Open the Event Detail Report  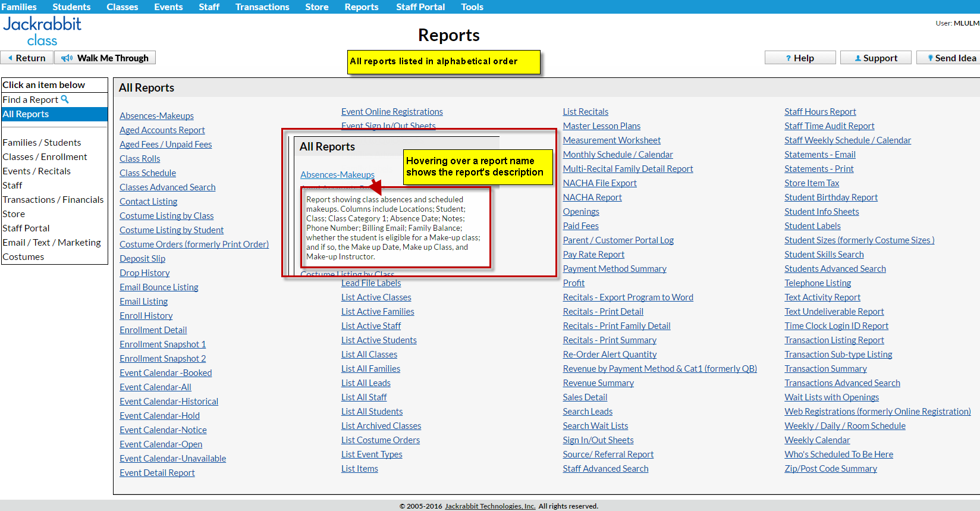pyautogui.click(x=157, y=473)
